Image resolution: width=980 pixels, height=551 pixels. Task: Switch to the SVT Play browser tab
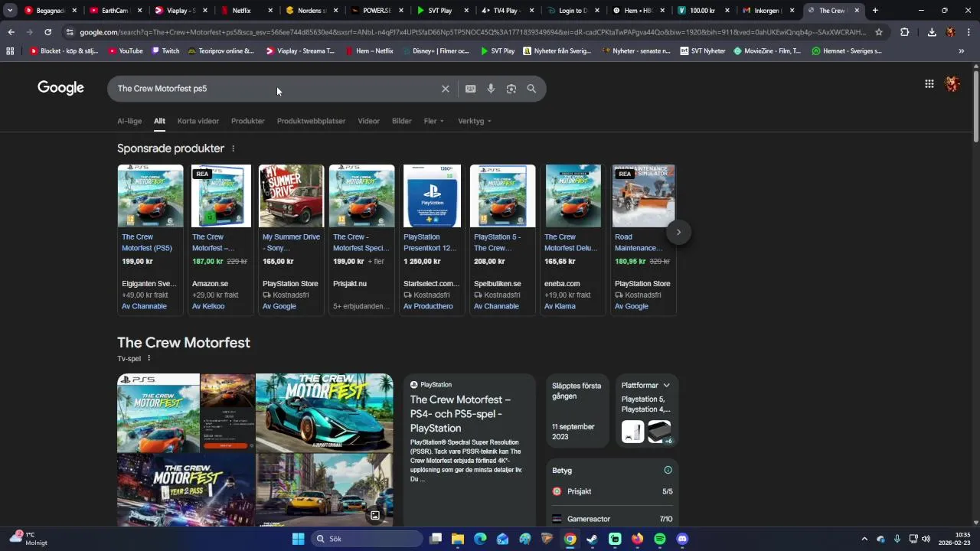tap(443, 11)
